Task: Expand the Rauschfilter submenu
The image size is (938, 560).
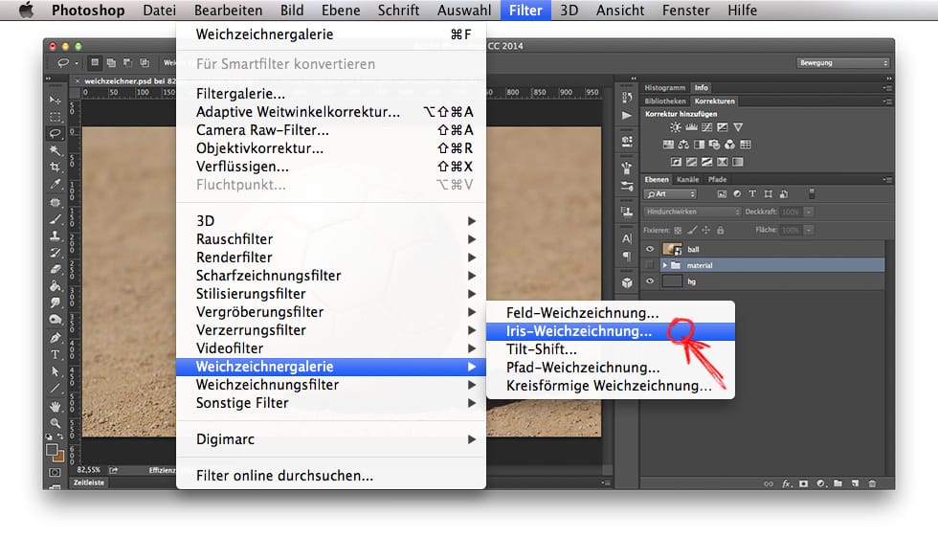Action: click(331, 239)
